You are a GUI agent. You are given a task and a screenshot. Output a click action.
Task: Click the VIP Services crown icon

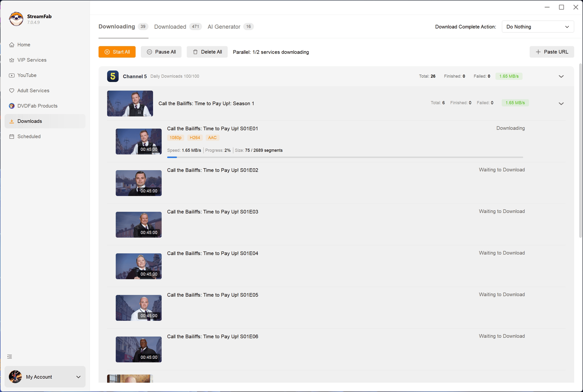click(x=11, y=60)
